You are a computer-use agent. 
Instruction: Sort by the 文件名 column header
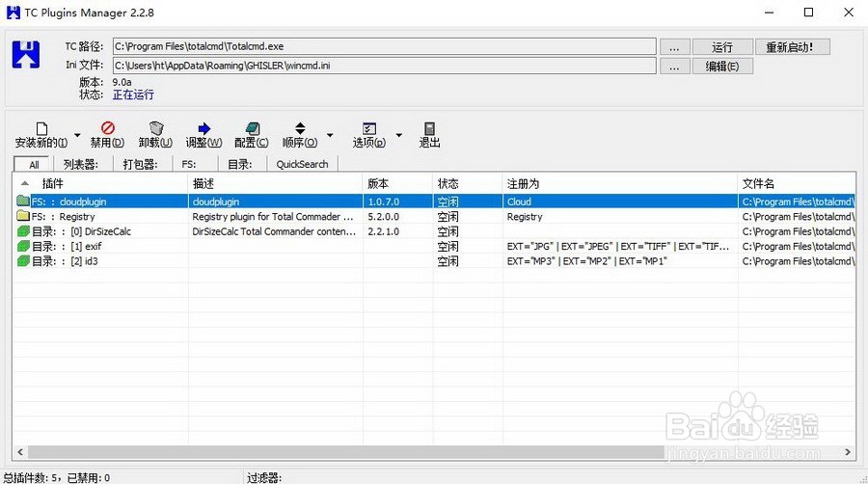pyautogui.click(x=797, y=183)
